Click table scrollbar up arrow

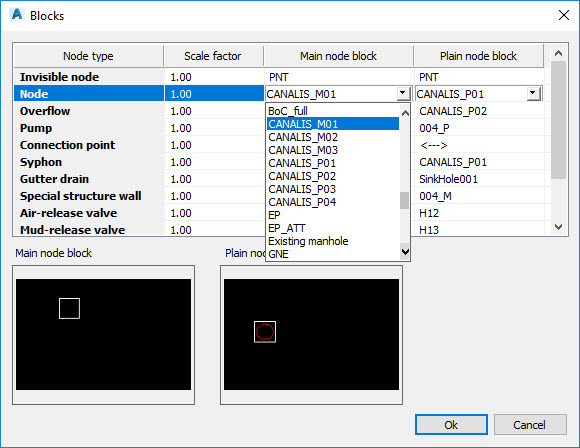click(x=559, y=53)
